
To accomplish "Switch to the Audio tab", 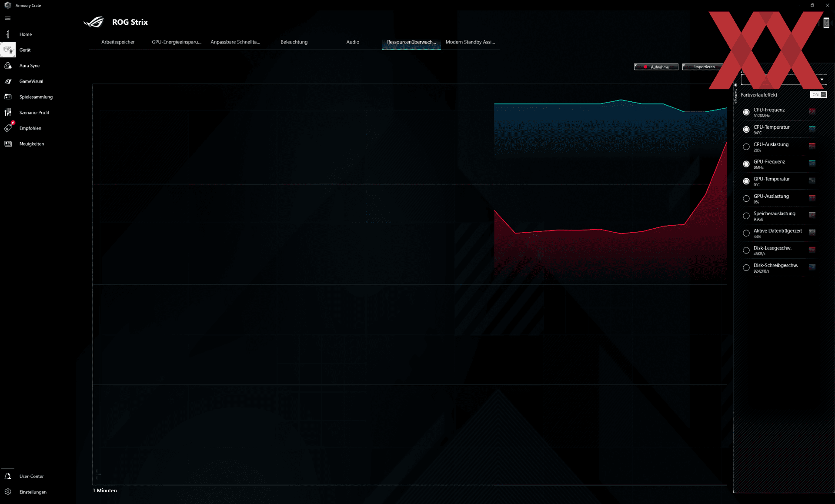I will (353, 42).
